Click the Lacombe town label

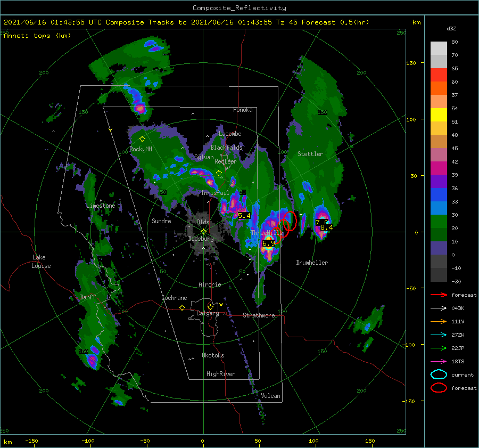[230, 134]
